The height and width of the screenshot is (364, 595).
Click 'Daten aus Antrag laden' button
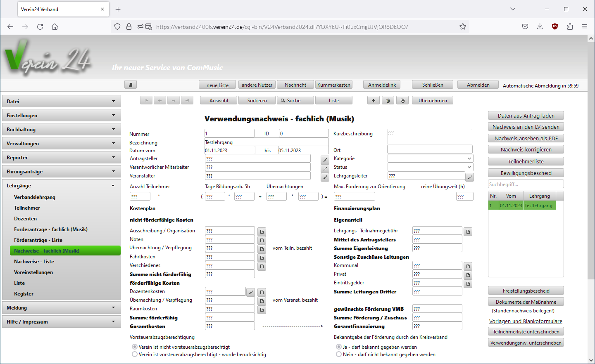[x=526, y=116]
